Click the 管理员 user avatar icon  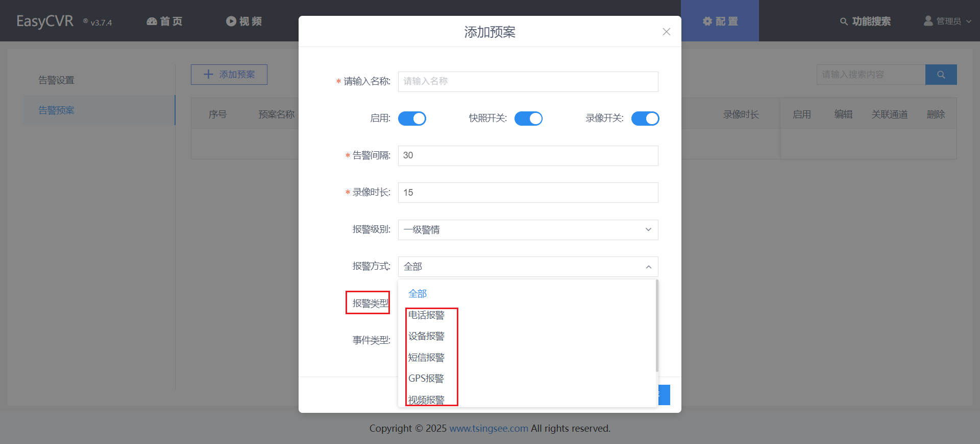[x=928, y=21]
